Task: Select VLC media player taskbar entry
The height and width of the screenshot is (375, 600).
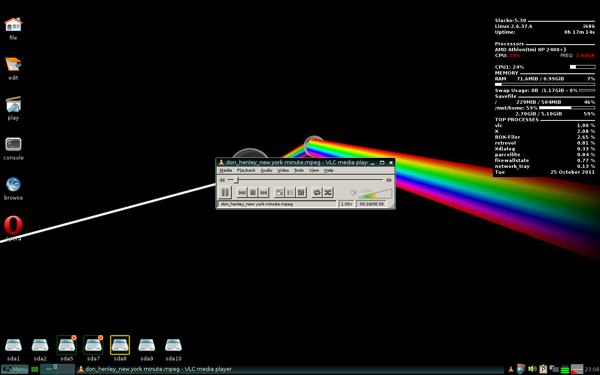Action: coord(155,369)
